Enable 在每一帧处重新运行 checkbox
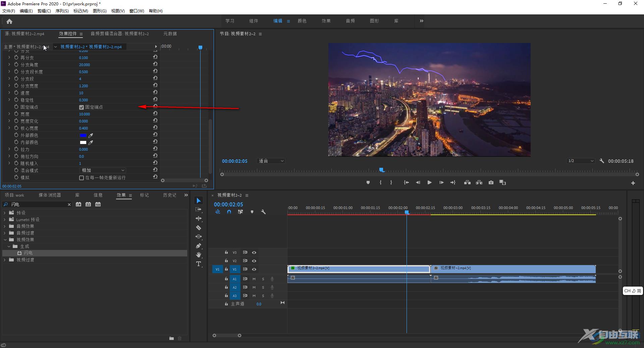 point(82,178)
